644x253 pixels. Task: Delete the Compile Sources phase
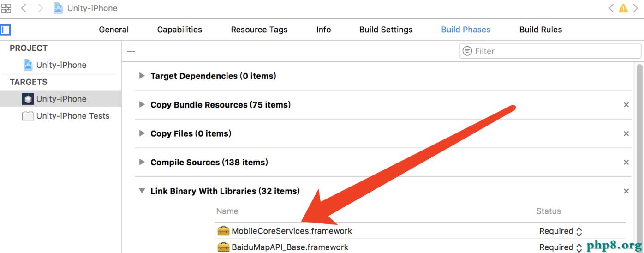tap(626, 163)
